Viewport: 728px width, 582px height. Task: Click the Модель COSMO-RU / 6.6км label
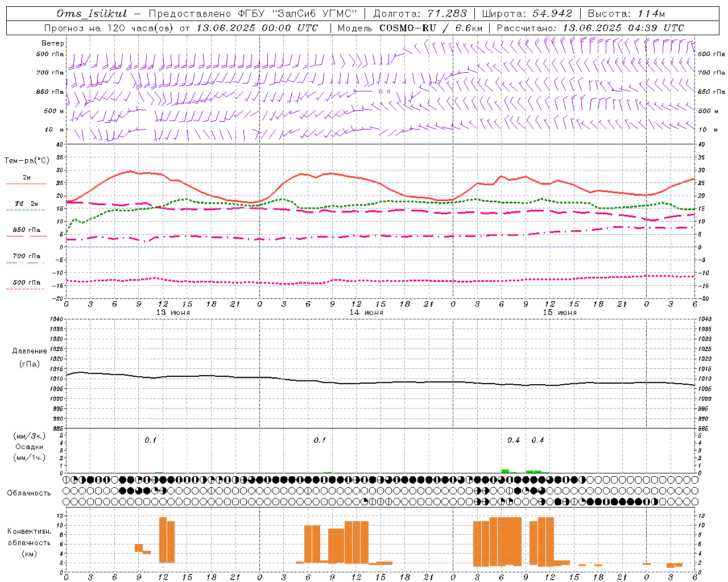click(x=409, y=28)
